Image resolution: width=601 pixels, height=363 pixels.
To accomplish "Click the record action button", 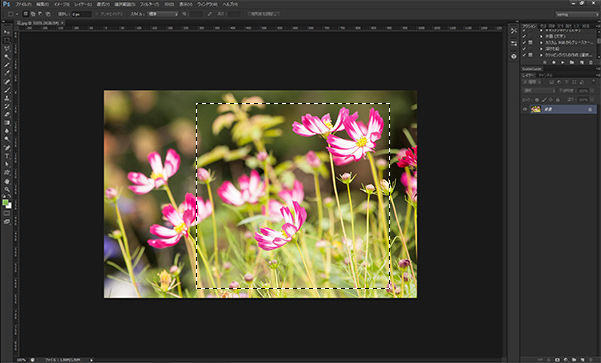I will (x=553, y=62).
